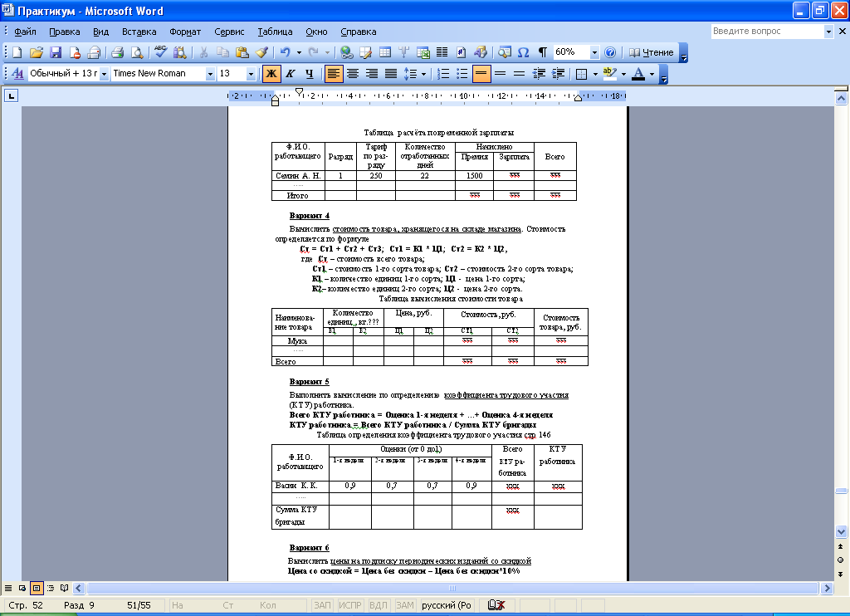Switch to normal view button
The height and width of the screenshot is (616, 850).
[8, 588]
